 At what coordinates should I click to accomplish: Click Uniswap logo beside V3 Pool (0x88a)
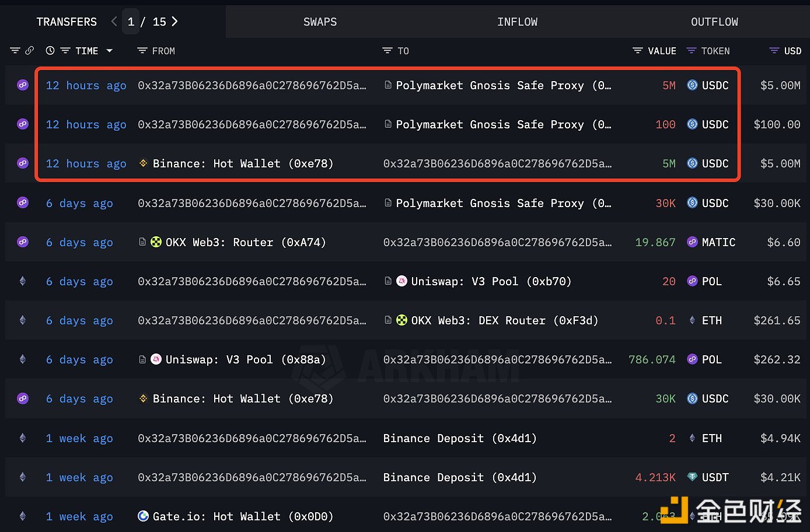[156, 359]
